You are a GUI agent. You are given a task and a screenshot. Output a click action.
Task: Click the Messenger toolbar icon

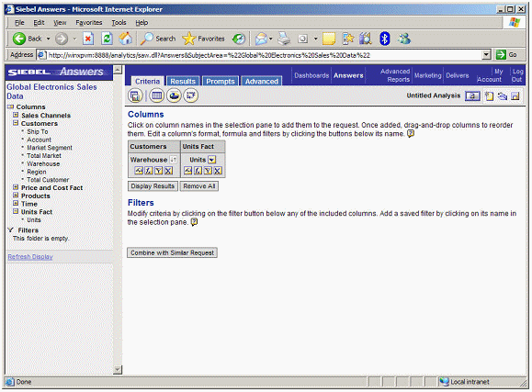403,39
